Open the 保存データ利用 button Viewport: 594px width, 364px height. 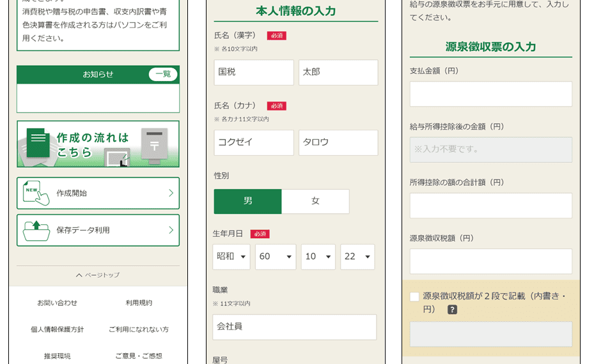(x=98, y=230)
